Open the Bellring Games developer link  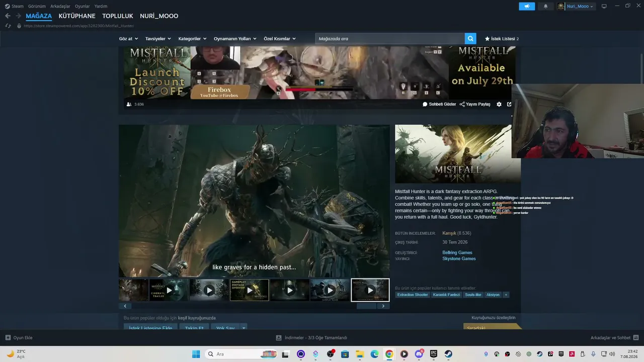457,252
